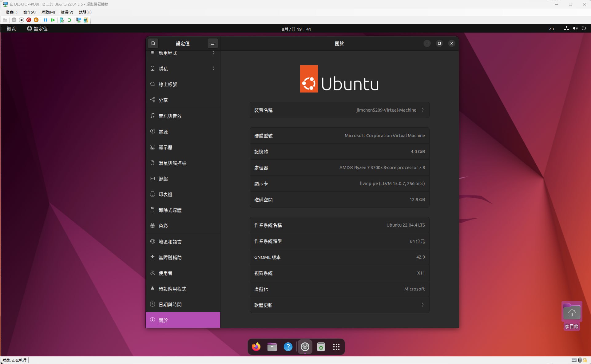
Task: Click the 概覽 activities button
Action: point(11,29)
